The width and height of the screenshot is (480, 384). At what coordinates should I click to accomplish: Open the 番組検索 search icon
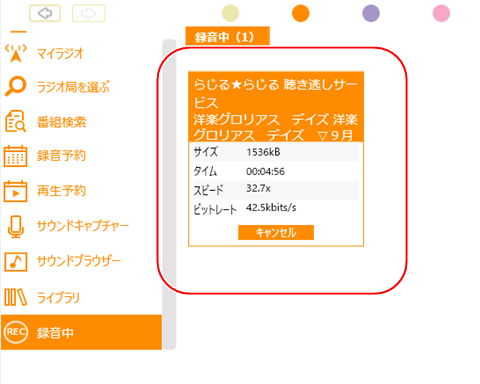tap(15, 121)
